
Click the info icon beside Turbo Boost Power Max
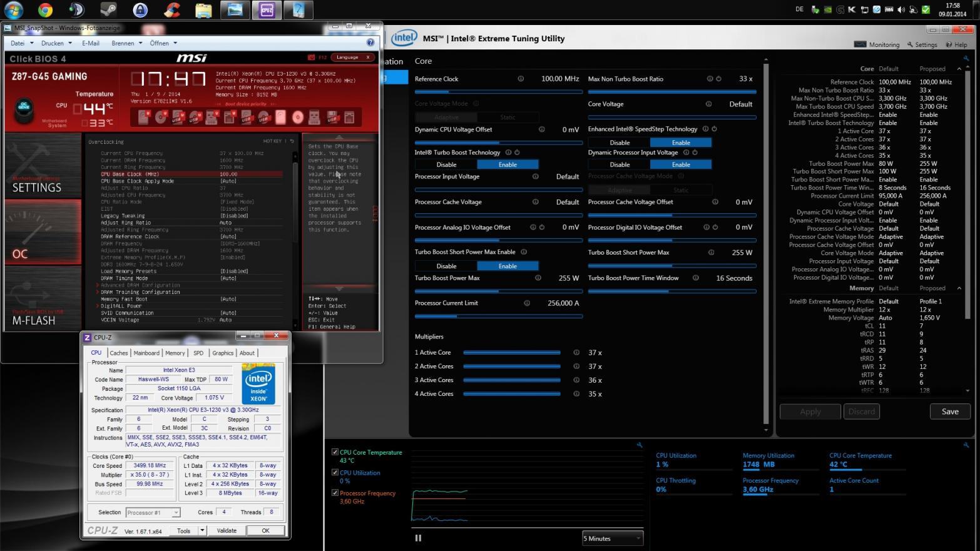point(538,278)
